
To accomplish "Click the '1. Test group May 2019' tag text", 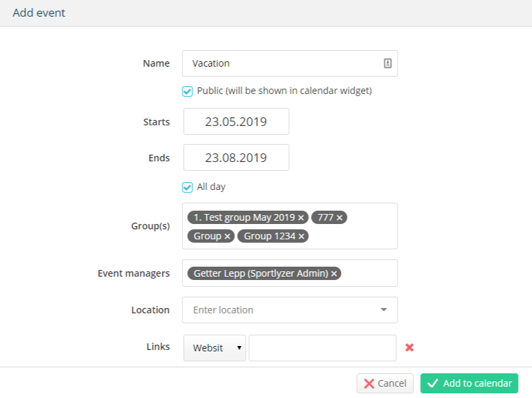I will pyautogui.click(x=244, y=217).
